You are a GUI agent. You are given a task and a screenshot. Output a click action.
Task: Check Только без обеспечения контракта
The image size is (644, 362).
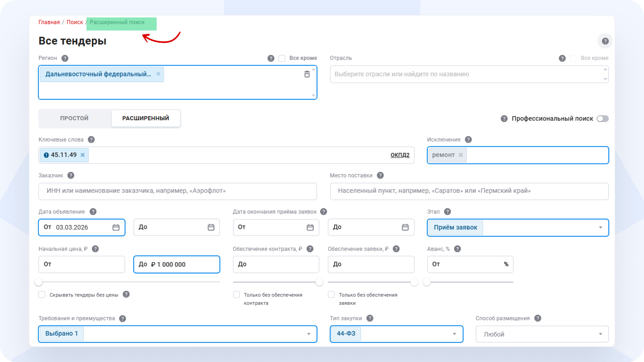(x=236, y=295)
